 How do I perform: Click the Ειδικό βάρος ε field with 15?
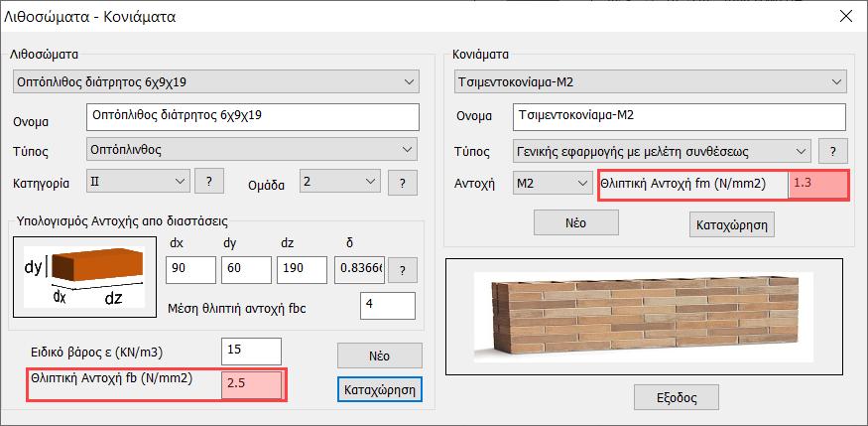(x=251, y=352)
